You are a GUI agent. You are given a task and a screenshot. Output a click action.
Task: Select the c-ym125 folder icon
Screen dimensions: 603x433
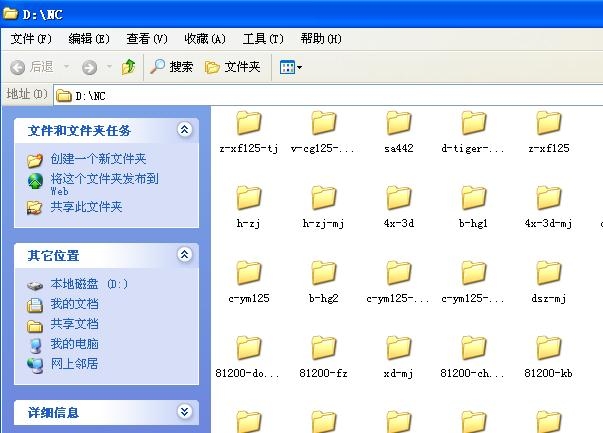(x=249, y=273)
